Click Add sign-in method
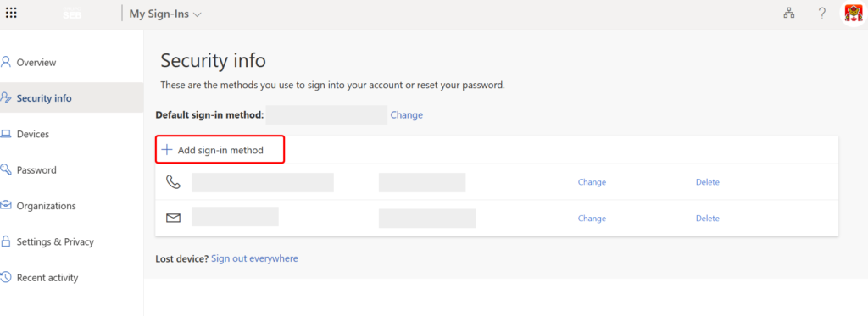The height and width of the screenshot is (316, 868). 220,149
